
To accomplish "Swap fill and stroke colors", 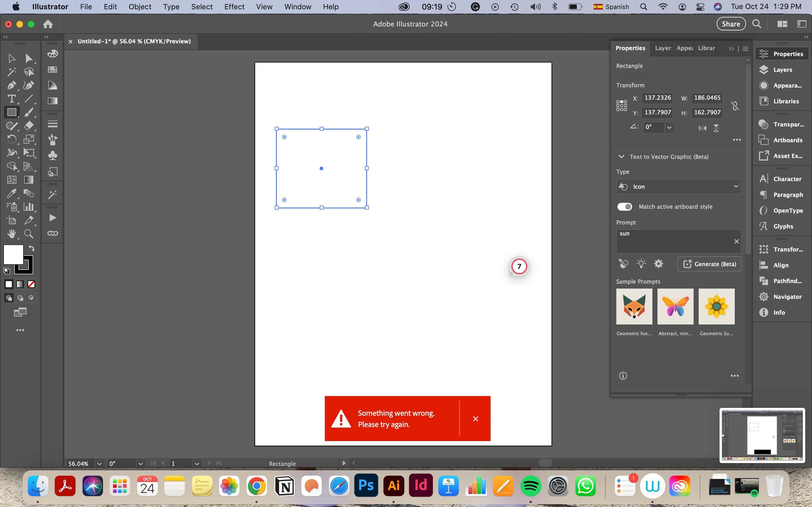I will 32,248.
